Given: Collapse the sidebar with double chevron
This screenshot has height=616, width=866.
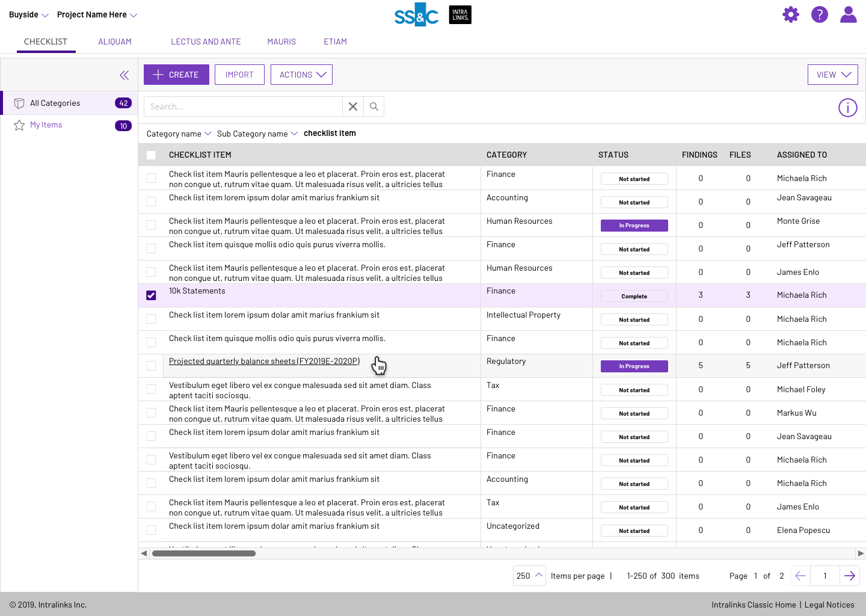Looking at the screenshot, I should click(x=124, y=75).
